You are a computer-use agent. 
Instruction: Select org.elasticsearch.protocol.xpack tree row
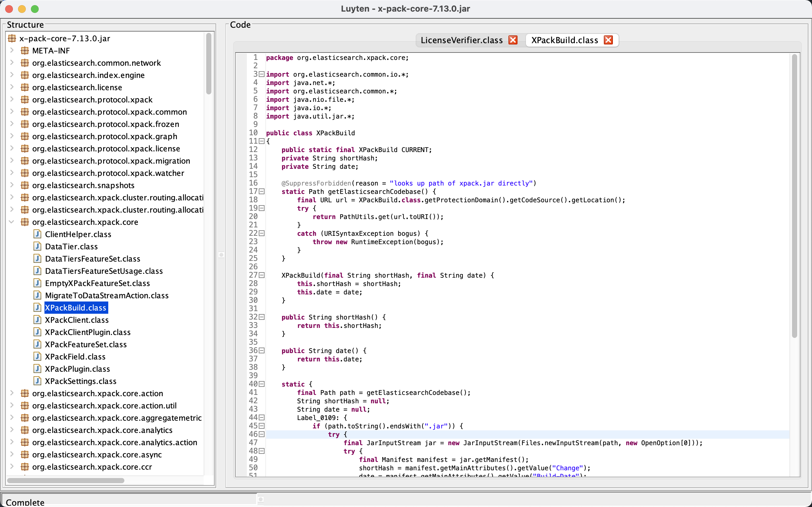[92, 100]
